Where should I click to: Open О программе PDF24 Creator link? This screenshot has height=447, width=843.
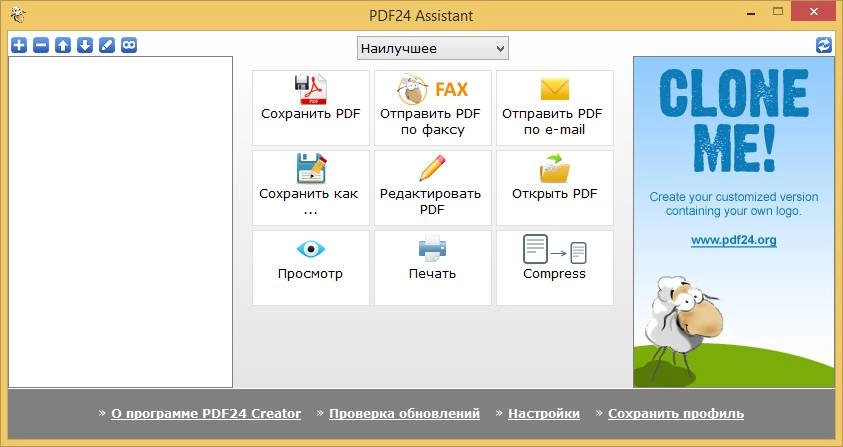pyautogui.click(x=206, y=414)
